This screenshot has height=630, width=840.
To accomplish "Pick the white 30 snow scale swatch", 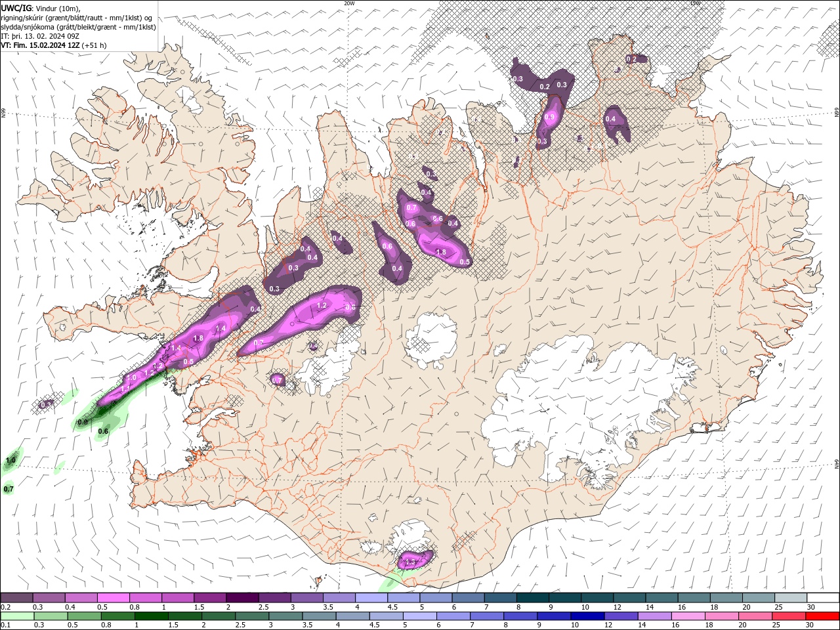I will (823, 598).
